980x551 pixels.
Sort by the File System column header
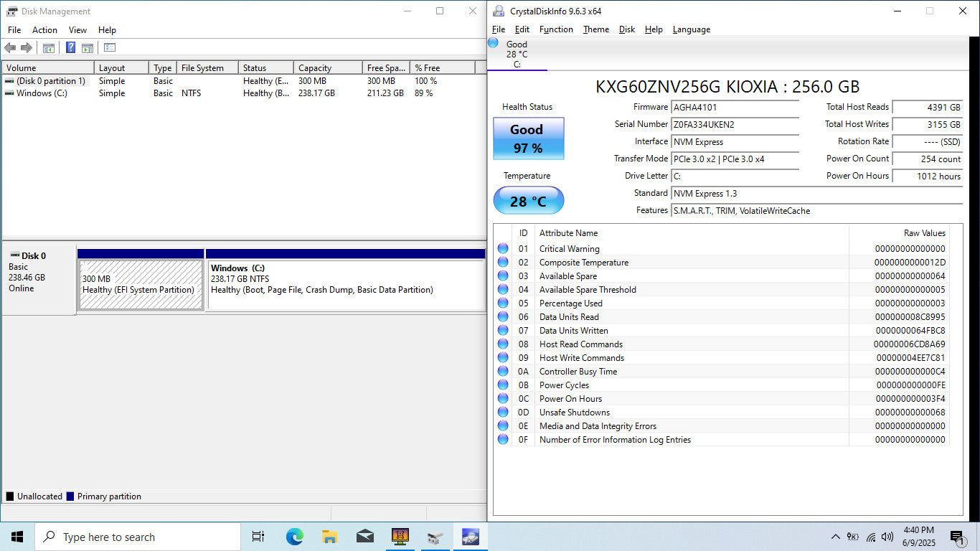tap(207, 67)
